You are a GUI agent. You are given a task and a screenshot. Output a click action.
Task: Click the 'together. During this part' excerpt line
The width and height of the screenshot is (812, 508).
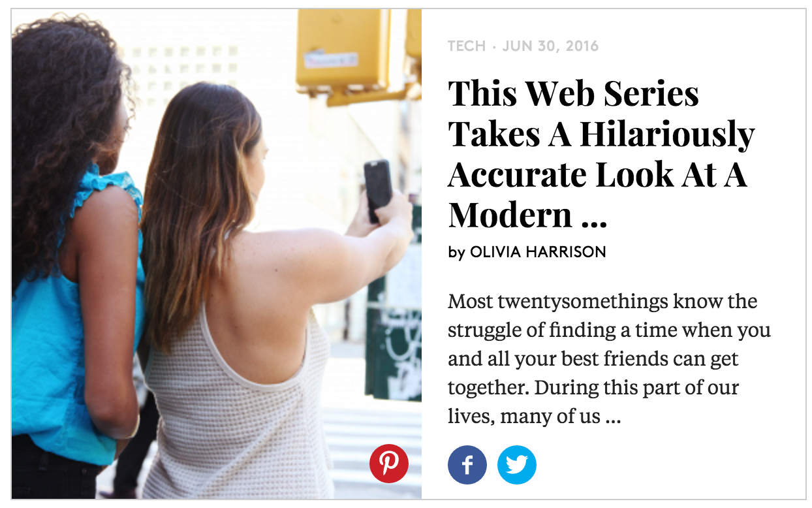click(593, 387)
